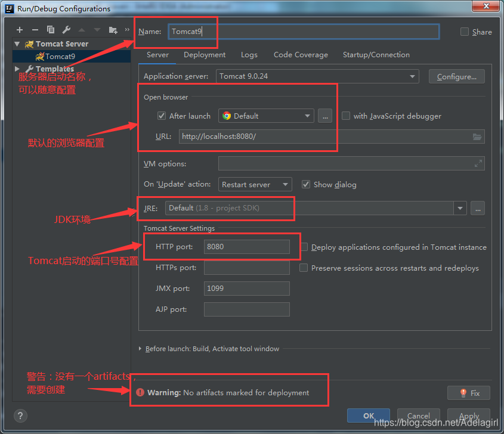Image resolution: width=504 pixels, height=434 pixels.
Task: Click the HTTPs port input field
Action: coord(246,268)
